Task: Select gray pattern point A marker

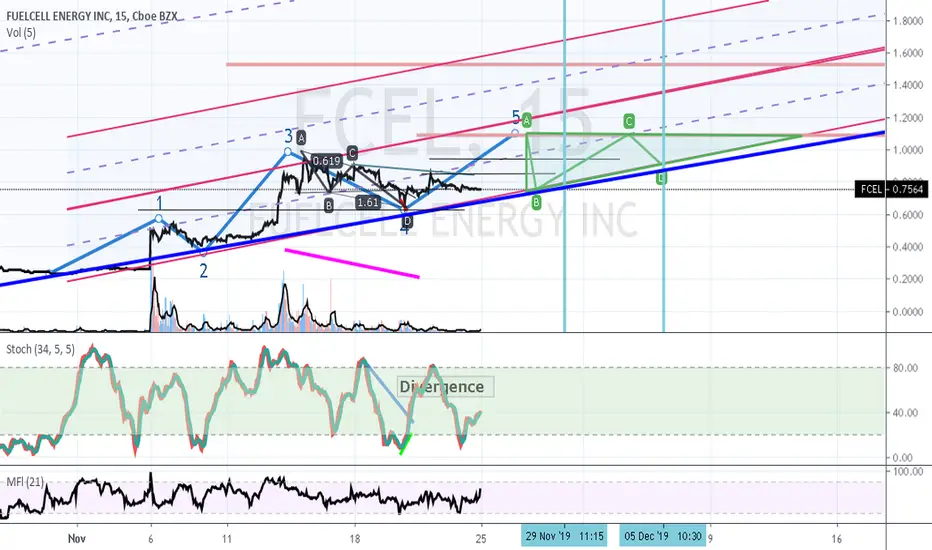Action: (301, 138)
